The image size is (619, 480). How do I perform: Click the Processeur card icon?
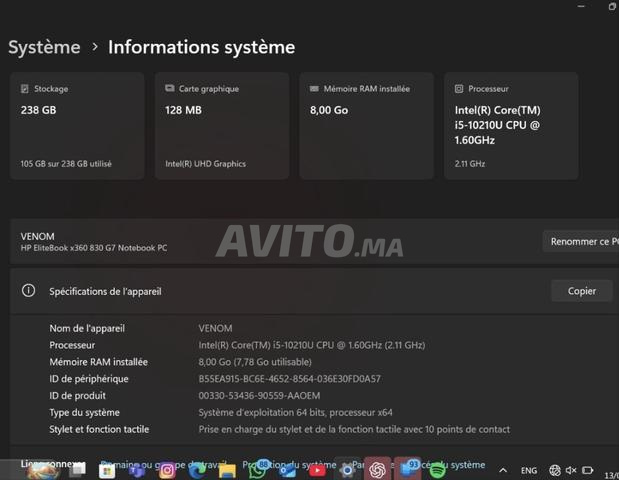coord(459,89)
